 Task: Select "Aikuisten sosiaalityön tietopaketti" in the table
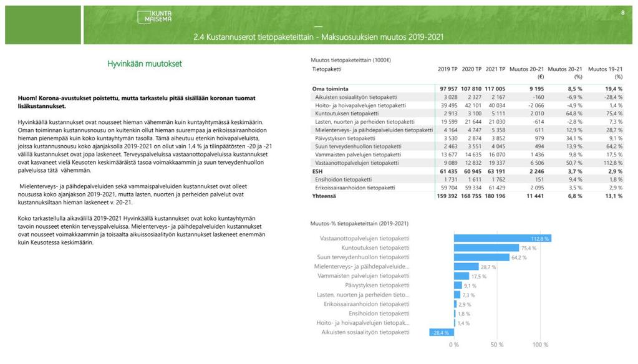tap(356, 97)
